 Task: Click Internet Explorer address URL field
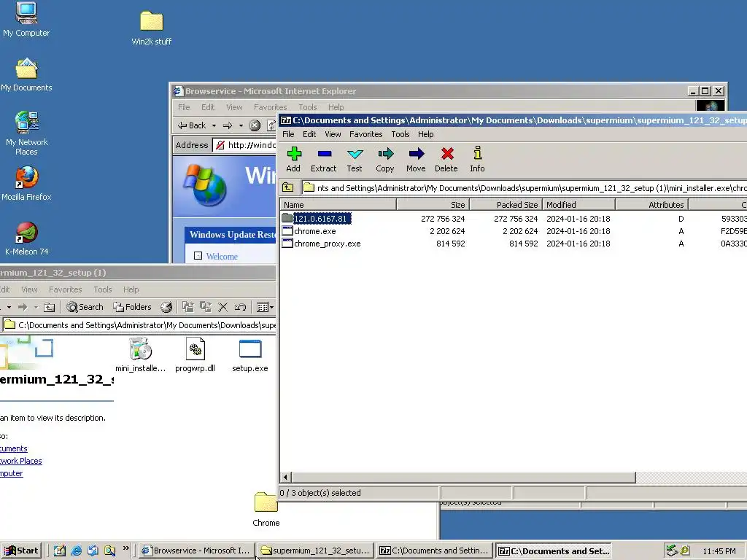point(245,145)
